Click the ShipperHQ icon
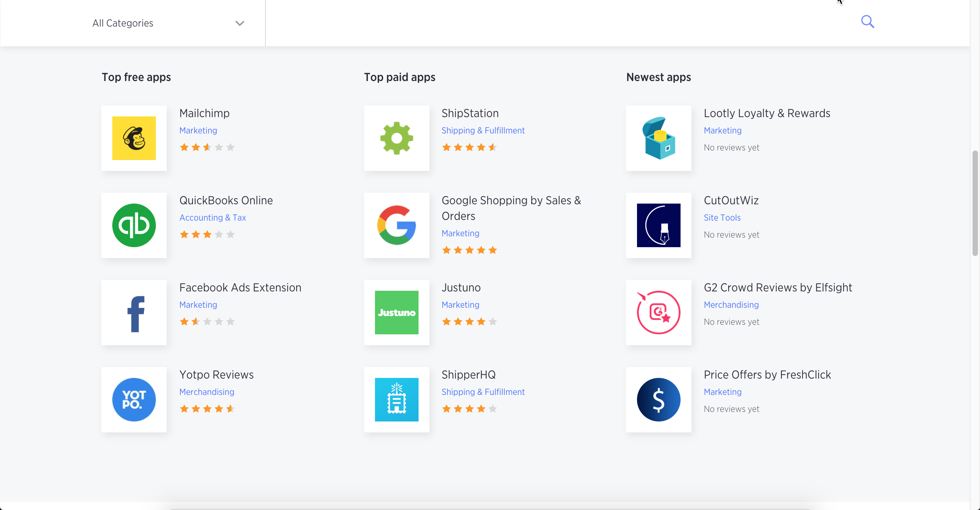The height and width of the screenshot is (510, 980). coord(396,400)
